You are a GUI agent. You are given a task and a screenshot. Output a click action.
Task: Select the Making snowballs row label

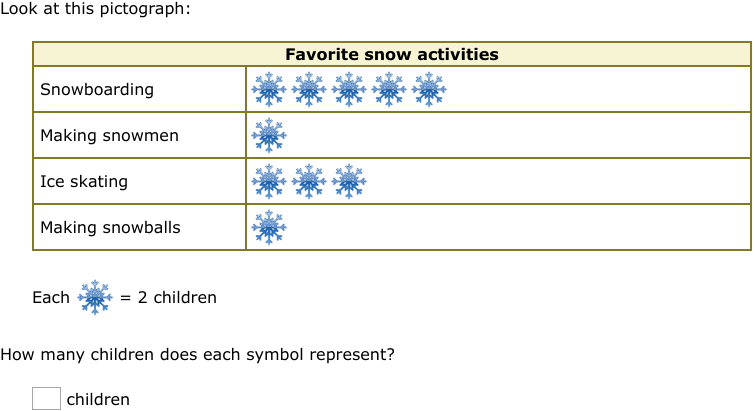(x=110, y=227)
